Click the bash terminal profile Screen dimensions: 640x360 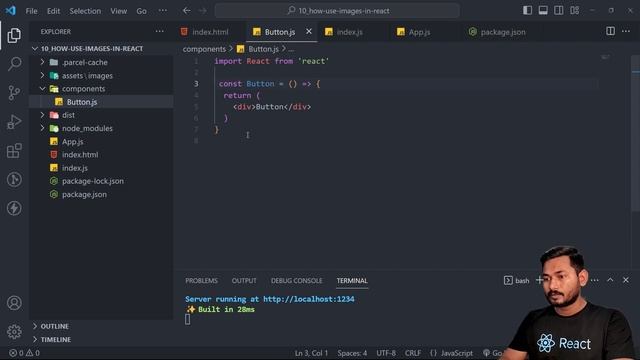517,280
